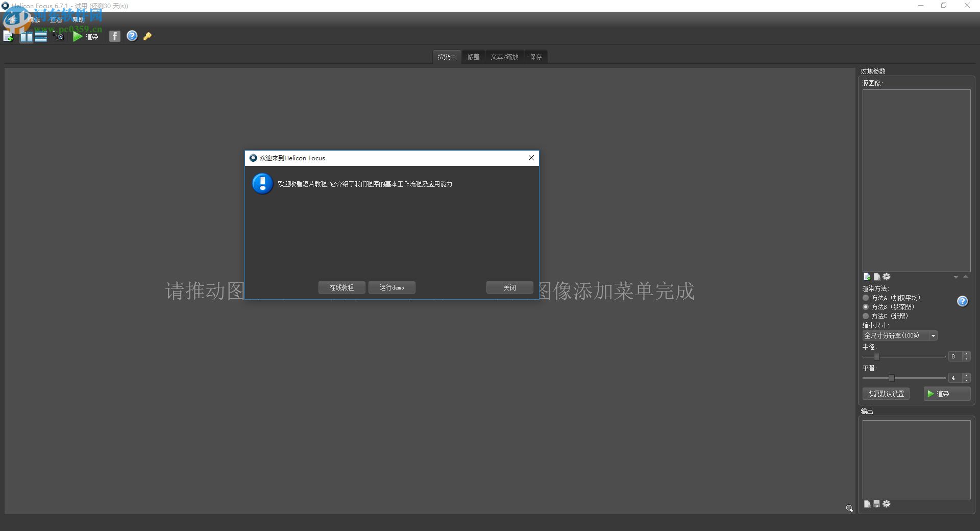Select Method B depth map radio

(x=866, y=307)
